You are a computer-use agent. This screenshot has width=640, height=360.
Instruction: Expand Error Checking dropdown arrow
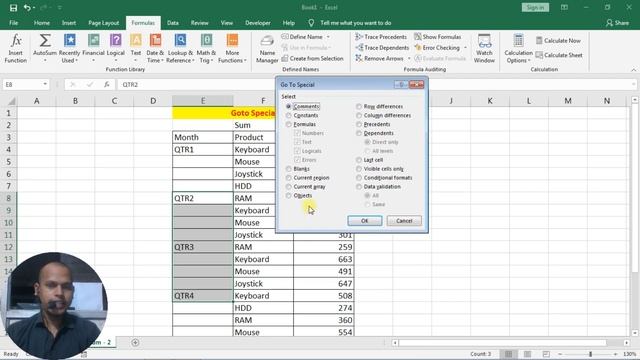coord(465,48)
